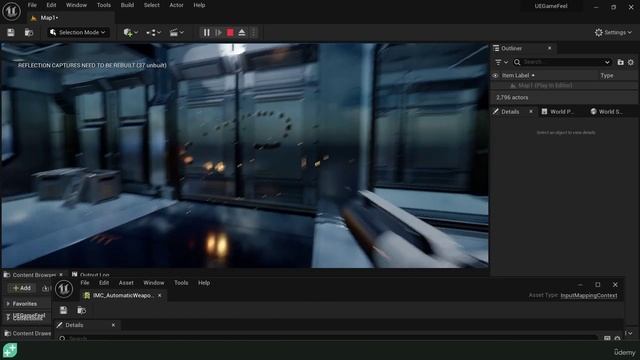Expand the UEGameFeel folder tree

pos(8,316)
